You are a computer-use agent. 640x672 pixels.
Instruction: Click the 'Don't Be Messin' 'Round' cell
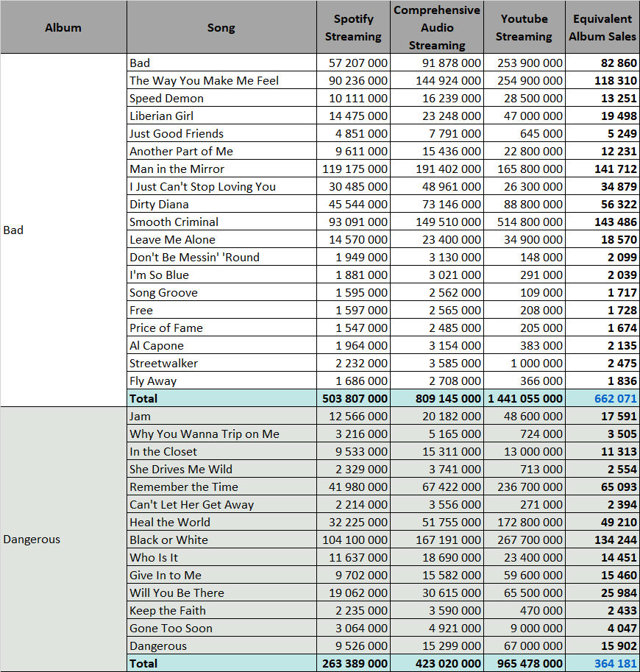[221, 257]
